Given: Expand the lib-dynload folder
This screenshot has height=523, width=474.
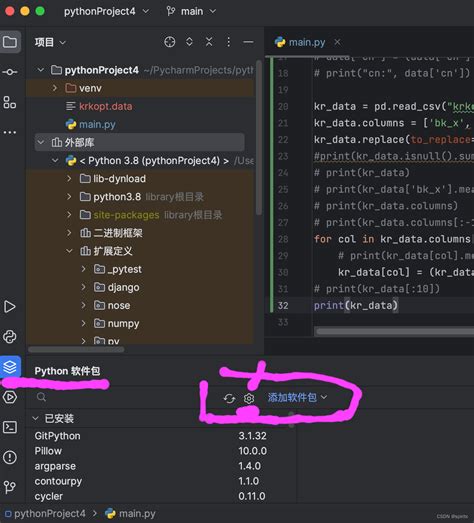Looking at the screenshot, I should point(69,179).
